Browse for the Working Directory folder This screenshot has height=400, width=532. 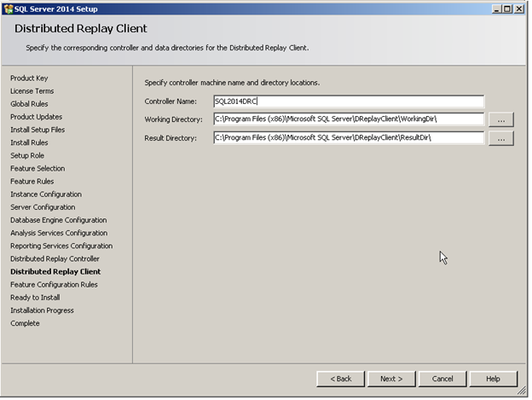click(x=501, y=119)
